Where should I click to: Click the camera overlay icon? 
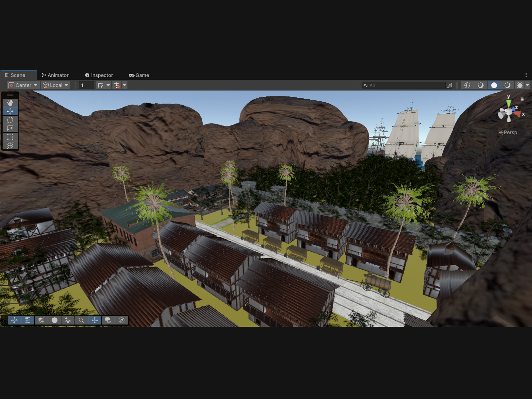coord(108,320)
